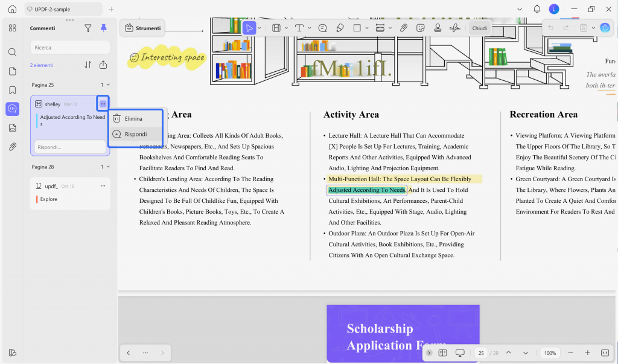
Task: Set actual size with 1:1 icon
Action: 605,353
